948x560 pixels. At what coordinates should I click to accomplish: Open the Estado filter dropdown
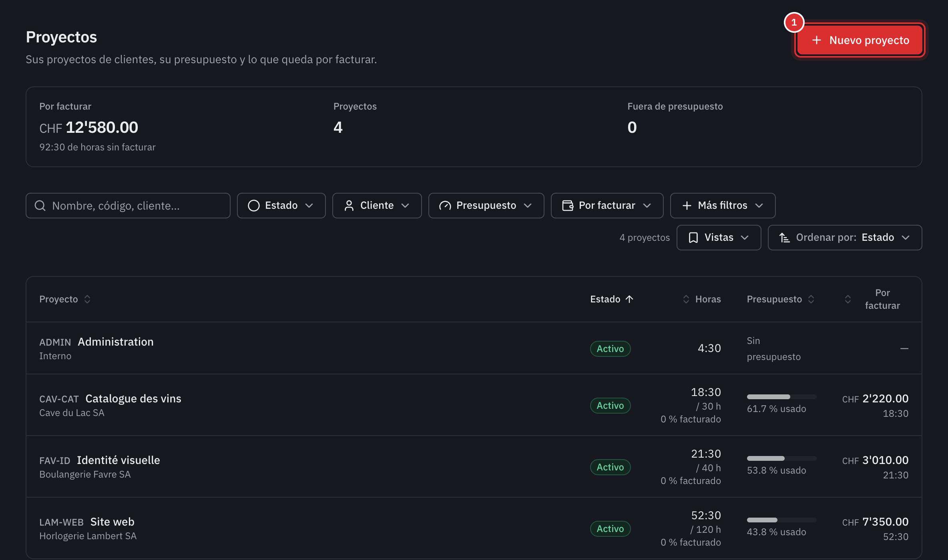(281, 206)
